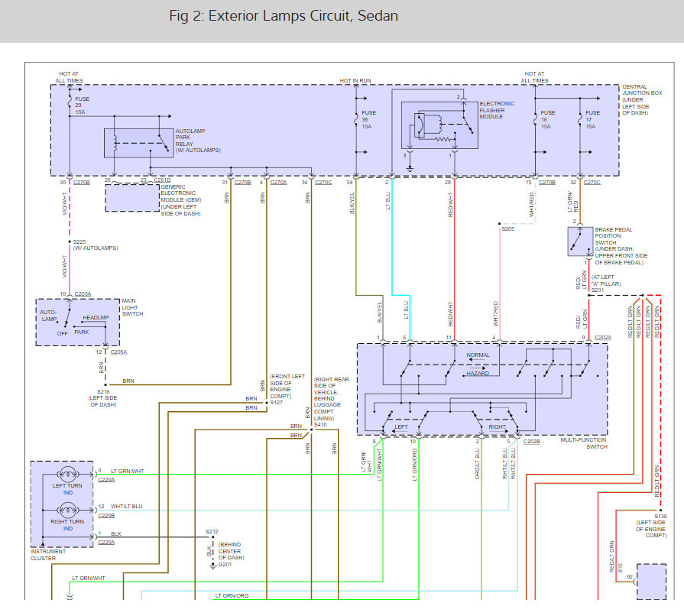Click the S205 splice label
Viewport: 684px width, 616px height.
pos(507,229)
